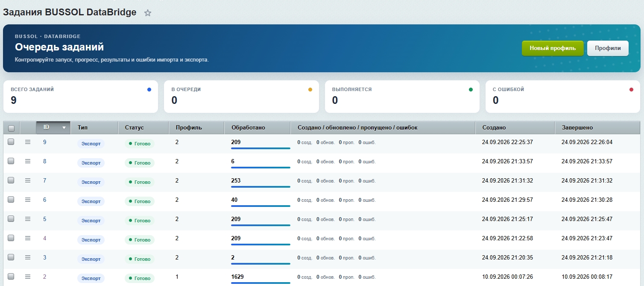Add page to favorites with star icon
Screen dimensions: 644x286
148,13
